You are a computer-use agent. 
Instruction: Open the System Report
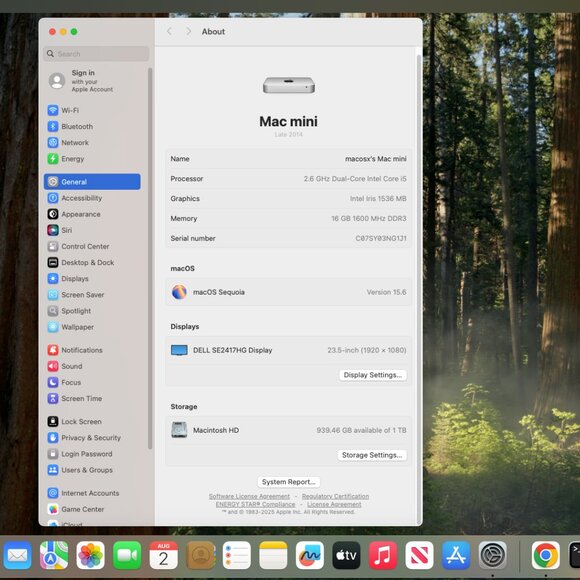click(x=289, y=482)
